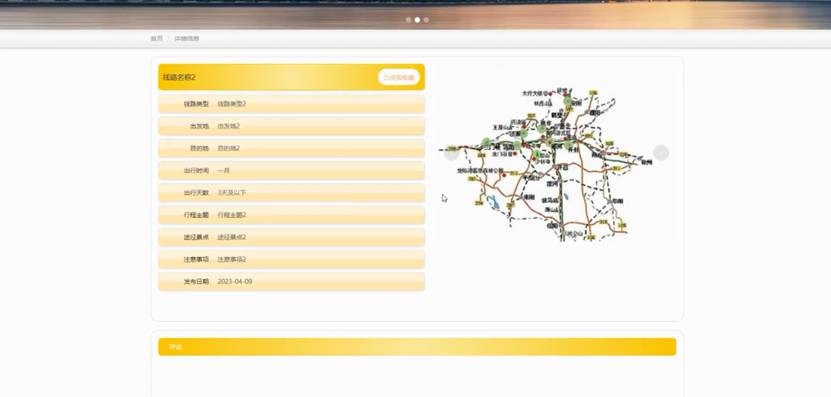Click the 一月 travel time value
Screen dimensions: 831x397
pyautogui.click(x=223, y=171)
